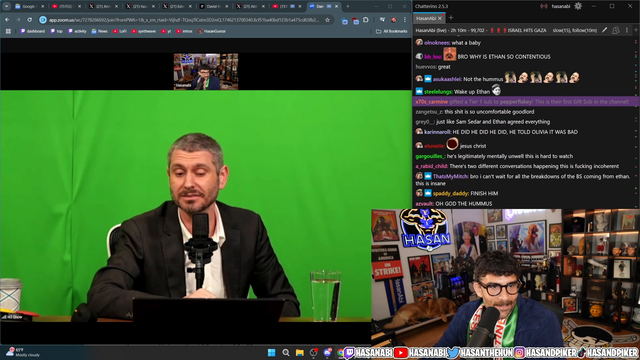Open the 'yt' bookmark
640x360 pixels.
(x=166, y=31)
